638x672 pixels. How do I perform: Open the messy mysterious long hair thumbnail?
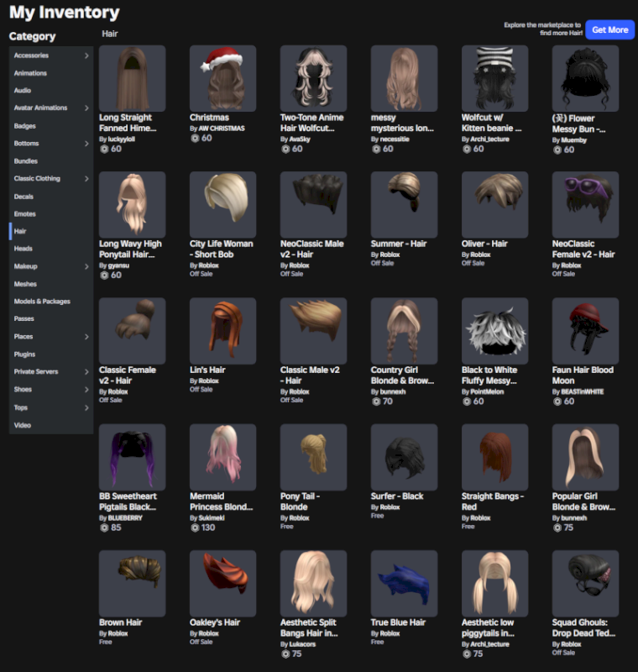(405, 78)
